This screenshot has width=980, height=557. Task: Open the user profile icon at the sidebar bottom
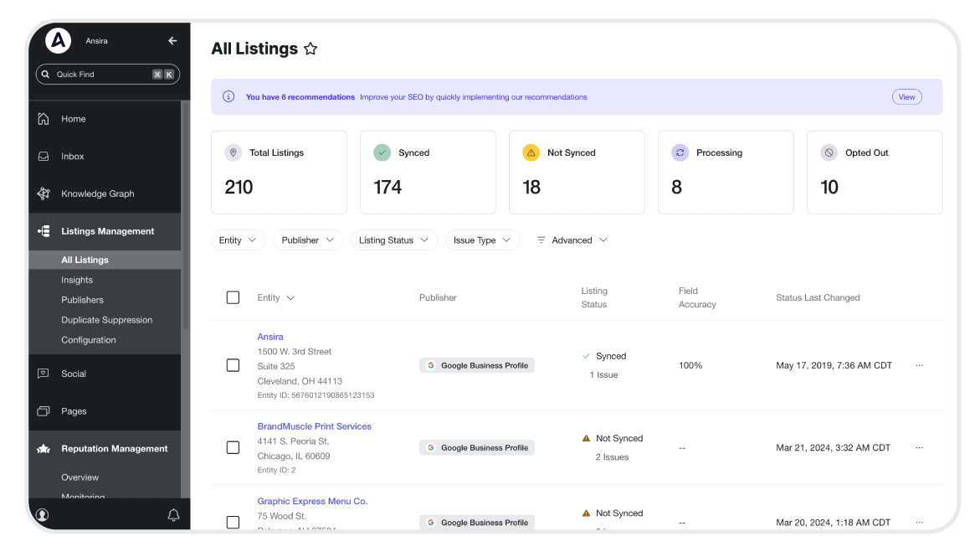(x=43, y=515)
